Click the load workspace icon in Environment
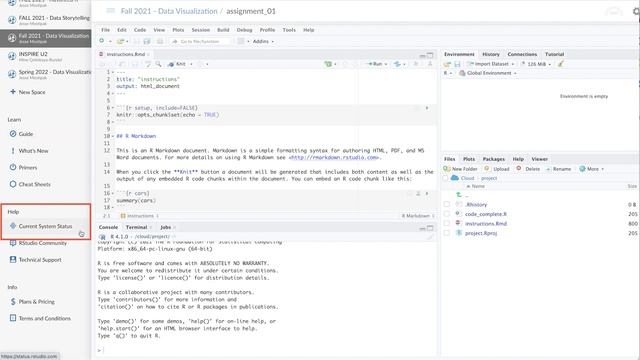This screenshot has height=360, width=640. coord(447,64)
